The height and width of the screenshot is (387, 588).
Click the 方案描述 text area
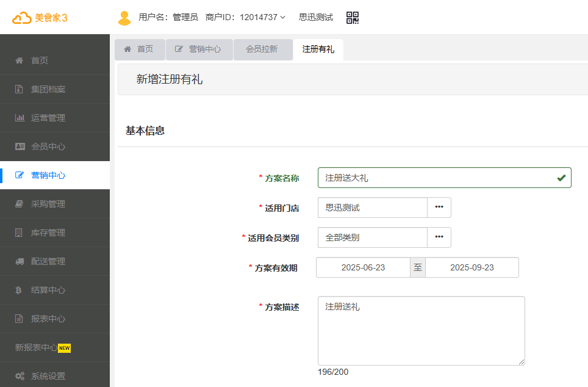point(421,331)
